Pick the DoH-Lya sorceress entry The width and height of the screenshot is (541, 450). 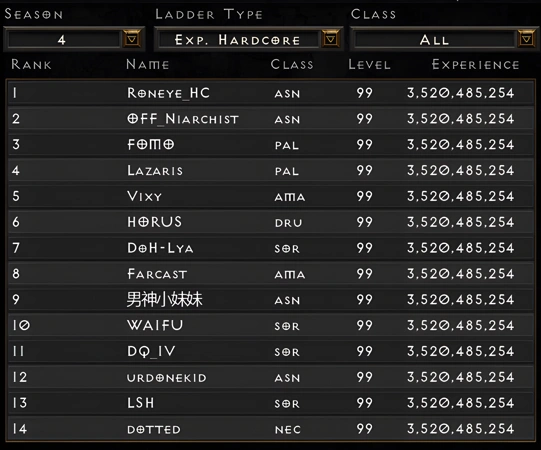click(271, 248)
